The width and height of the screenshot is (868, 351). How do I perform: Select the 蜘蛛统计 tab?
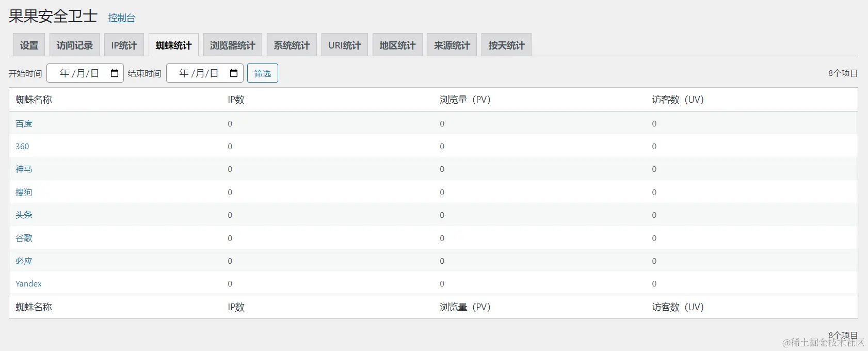point(173,45)
